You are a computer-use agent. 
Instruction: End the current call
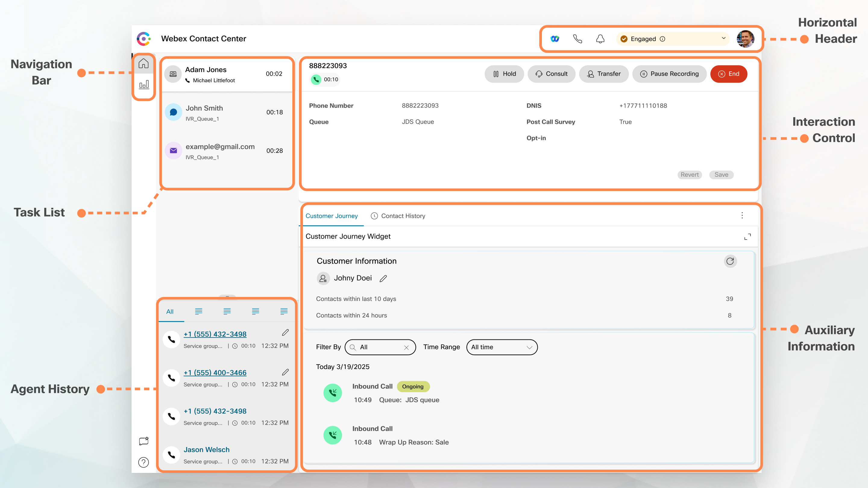[728, 74]
